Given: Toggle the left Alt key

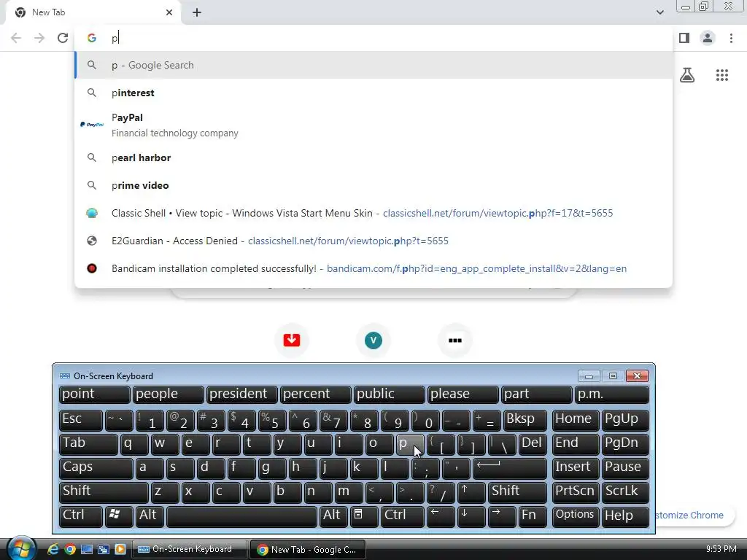Looking at the screenshot, I should (x=150, y=517).
